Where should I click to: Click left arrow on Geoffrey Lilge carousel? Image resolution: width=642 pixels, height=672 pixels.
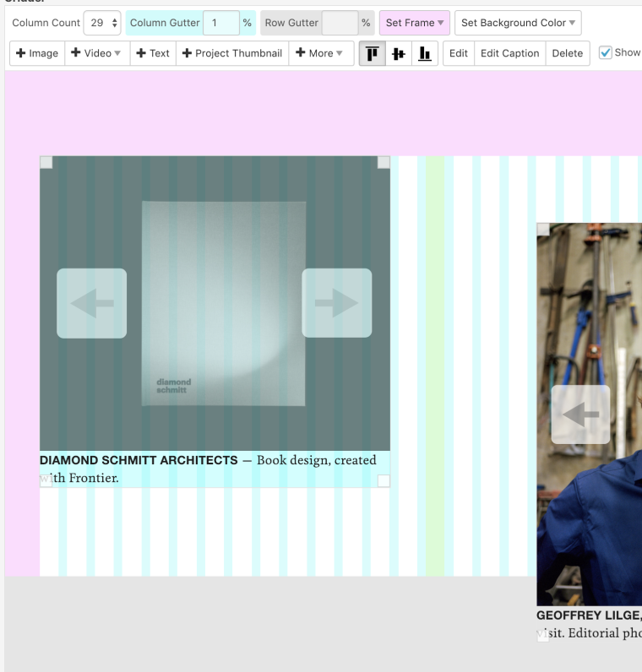point(580,415)
